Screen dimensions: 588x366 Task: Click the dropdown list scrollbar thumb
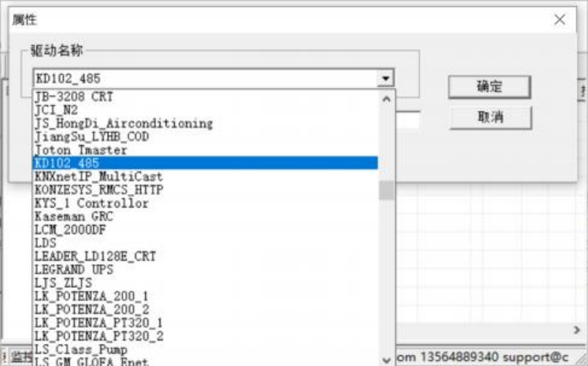(386, 190)
